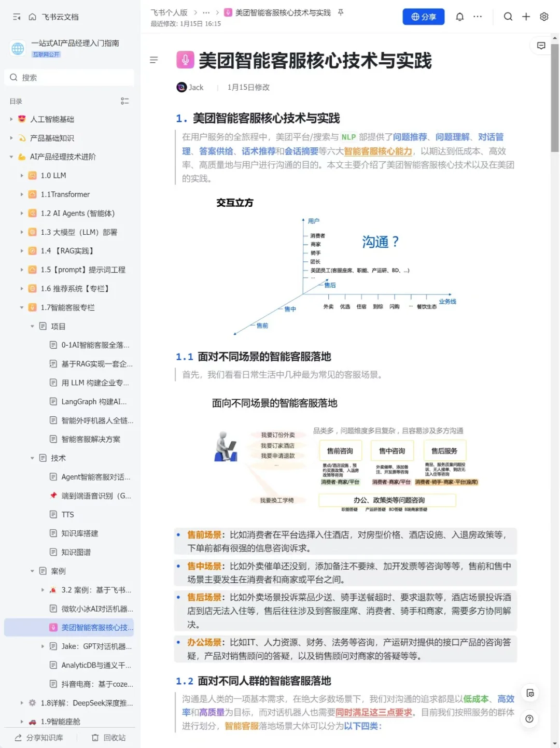560x748 pixels.
Task: Open the notifications bell icon
Action: pos(459,17)
